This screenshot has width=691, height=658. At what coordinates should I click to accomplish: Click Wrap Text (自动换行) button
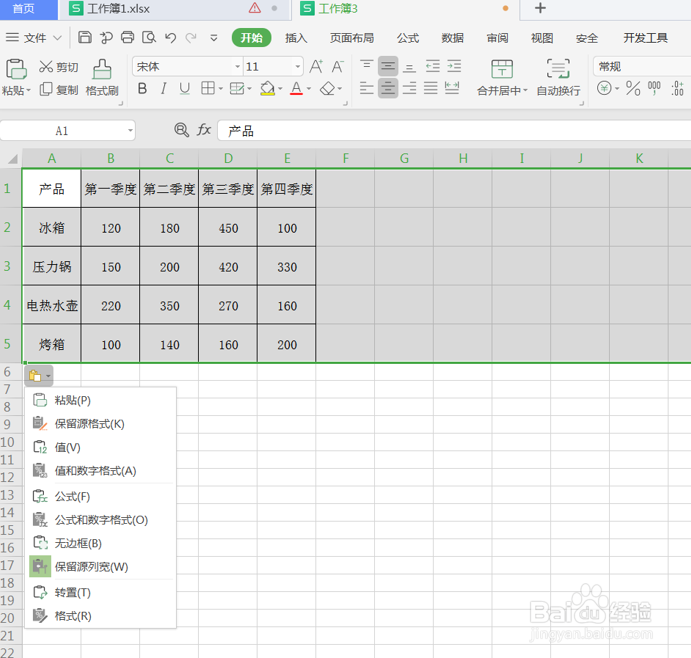pos(558,78)
